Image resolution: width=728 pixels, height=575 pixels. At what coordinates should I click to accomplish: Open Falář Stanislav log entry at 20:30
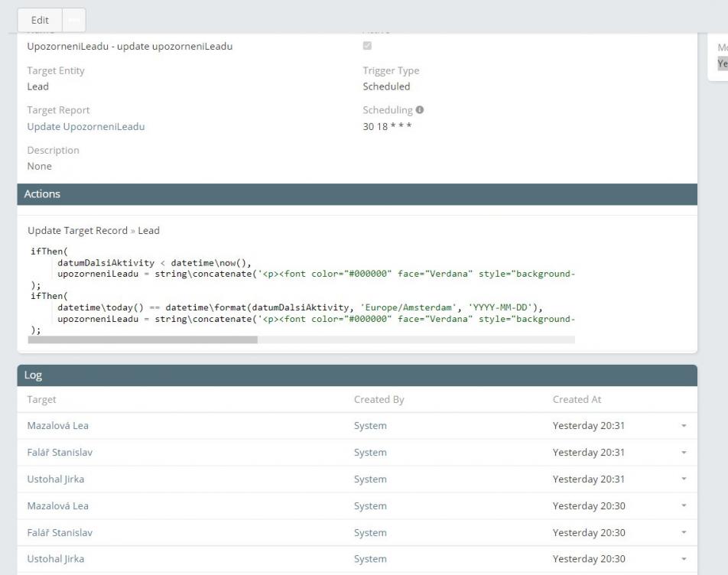(60, 533)
